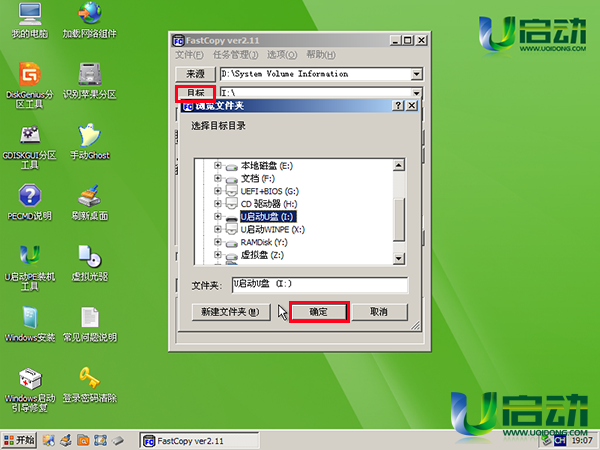This screenshot has height=450, width=600.
Task: Cancel the dialog with 取消
Action: point(379,312)
